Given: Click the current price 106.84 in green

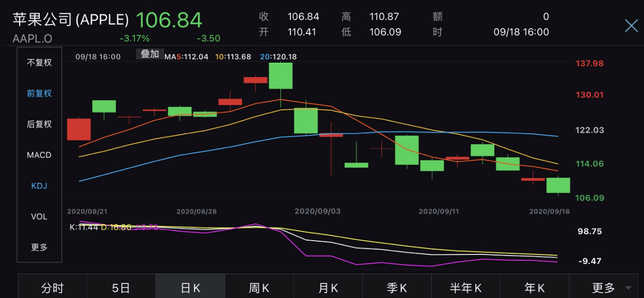Looking at the screenshot, I should pos(169,19).
